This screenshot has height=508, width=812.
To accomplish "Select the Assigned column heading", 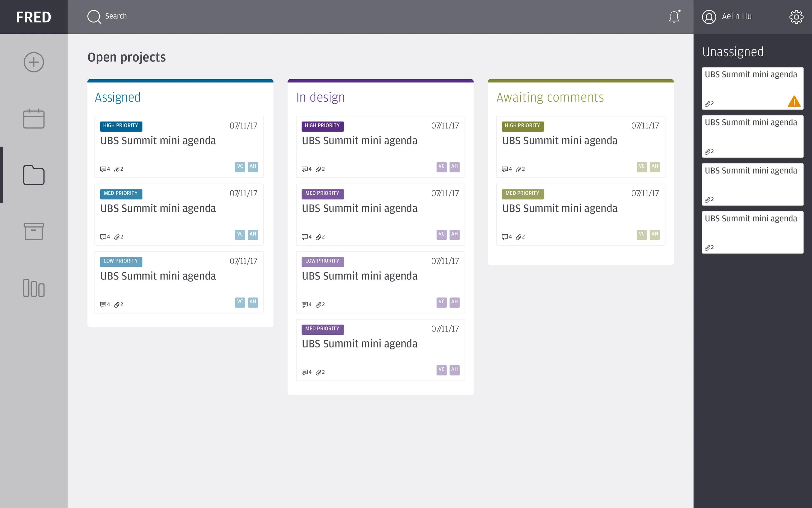I will pyautogui.click(x=118, y=98).
